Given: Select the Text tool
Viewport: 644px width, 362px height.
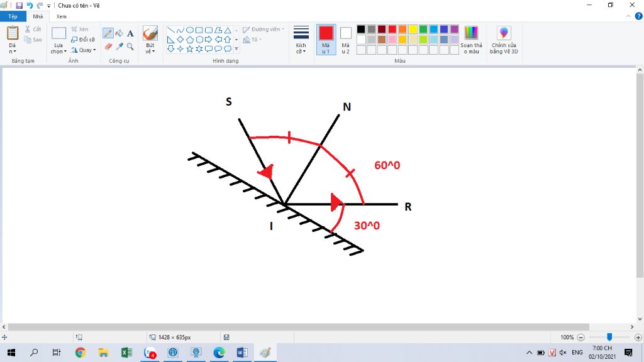Looking at the screenshot, I should (x=130, y=33).
